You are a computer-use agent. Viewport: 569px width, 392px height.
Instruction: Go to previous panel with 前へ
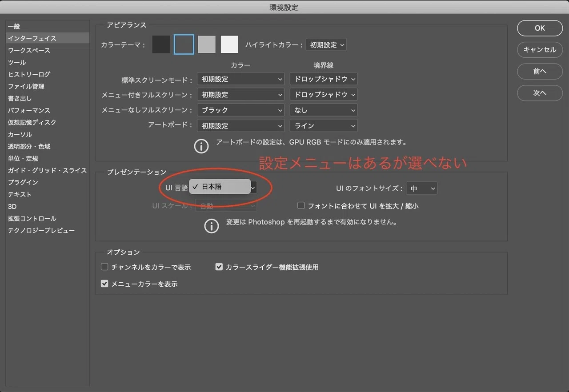[540, 71]
